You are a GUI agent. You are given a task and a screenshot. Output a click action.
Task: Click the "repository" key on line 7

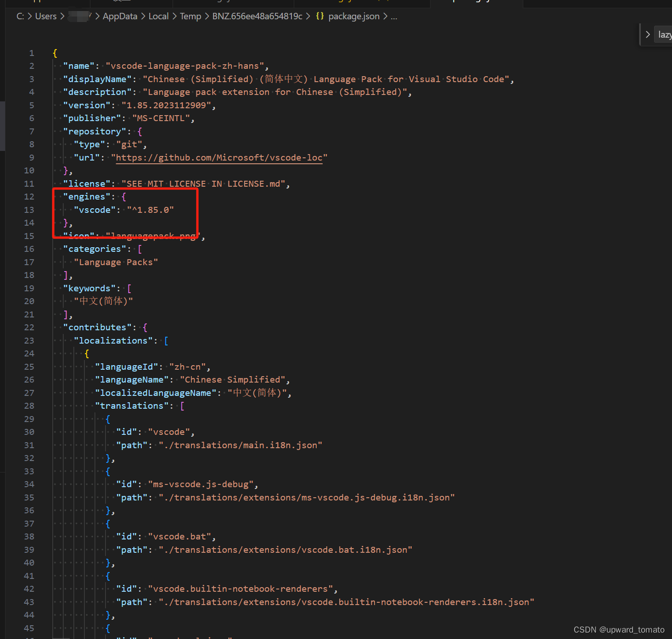[x=95, y=131]
